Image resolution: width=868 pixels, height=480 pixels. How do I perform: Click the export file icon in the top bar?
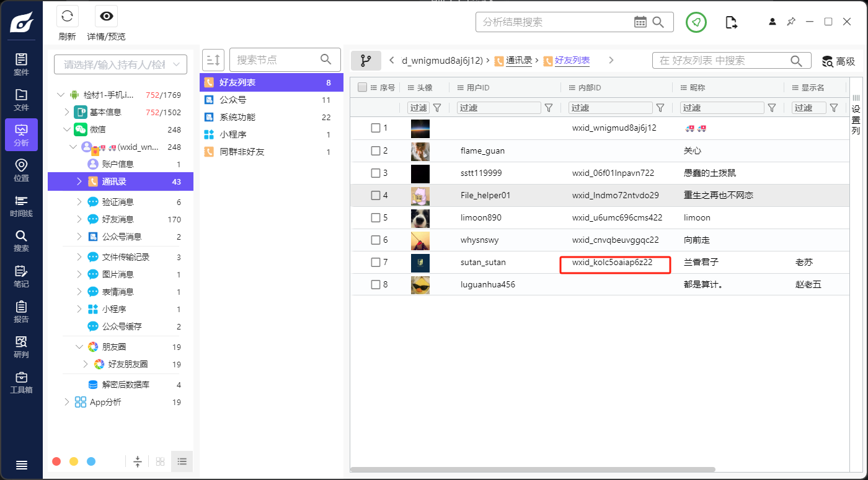[732, 22]
